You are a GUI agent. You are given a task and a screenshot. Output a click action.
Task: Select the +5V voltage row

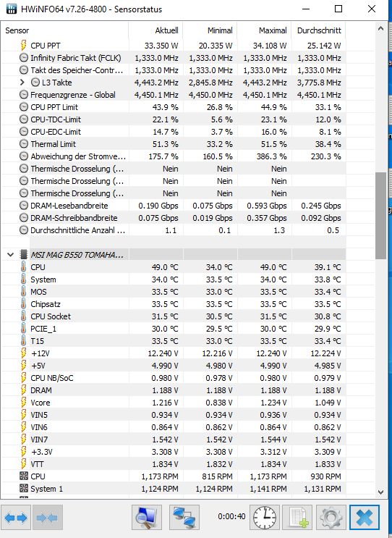[x=174, y=366]
